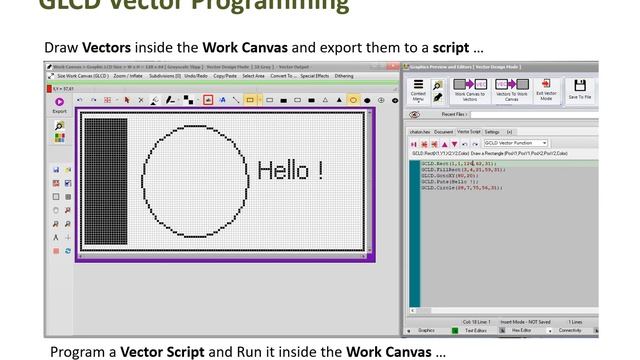Click the purple Export play button

(x=59, y=102)
